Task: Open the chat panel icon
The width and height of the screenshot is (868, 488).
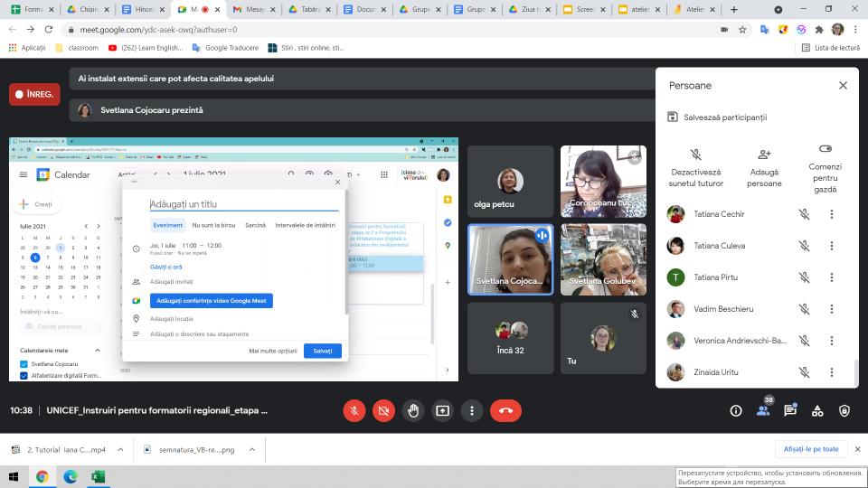Action: 790,410
